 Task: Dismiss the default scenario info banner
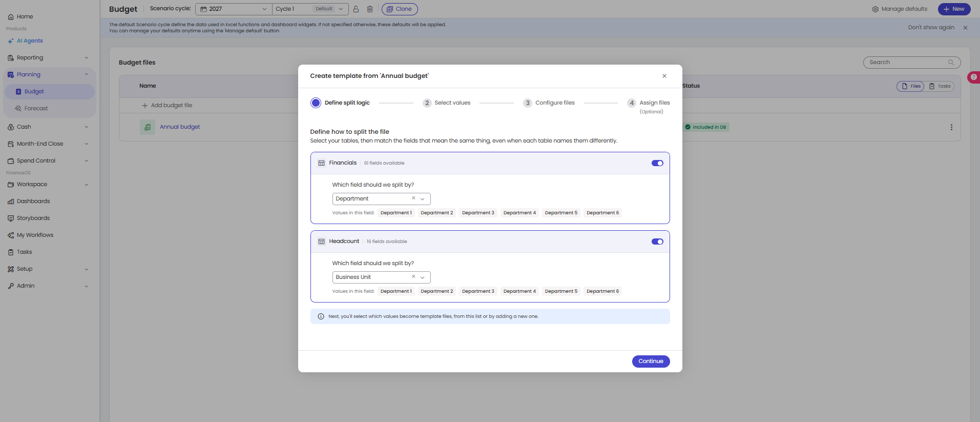tap(965, 28)
